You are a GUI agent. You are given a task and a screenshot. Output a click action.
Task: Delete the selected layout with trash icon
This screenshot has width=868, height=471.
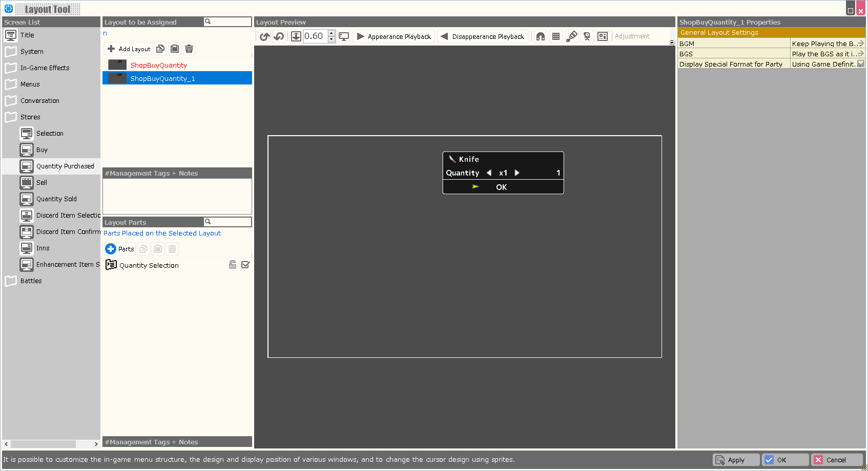coord(189,49)
